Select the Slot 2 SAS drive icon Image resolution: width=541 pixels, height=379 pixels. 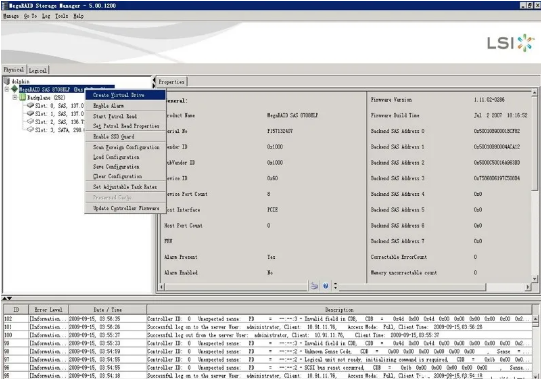point(30,122)
